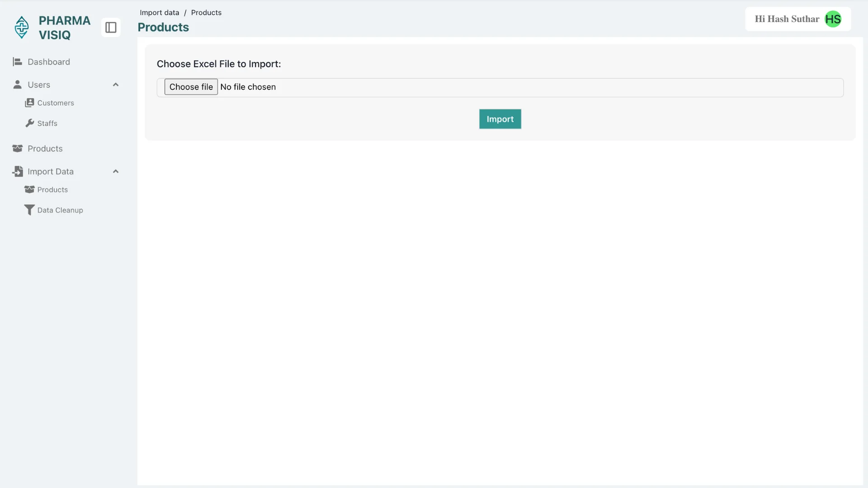The image size is (868, 488).
Task: Select the Dashboard icon in the sidebar
Action: click(17, 61)
